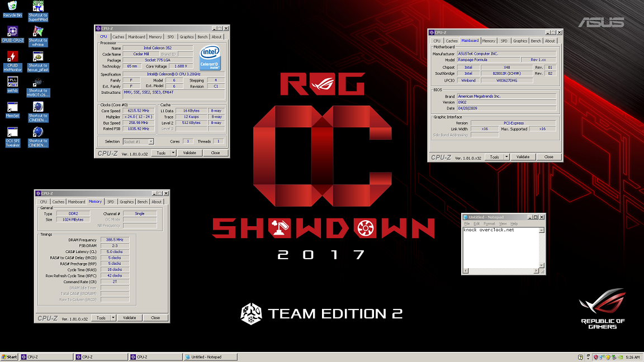644x362 pixels.
Task: Click the Core Voltage 1.688 V value
Action: (181, 66)
